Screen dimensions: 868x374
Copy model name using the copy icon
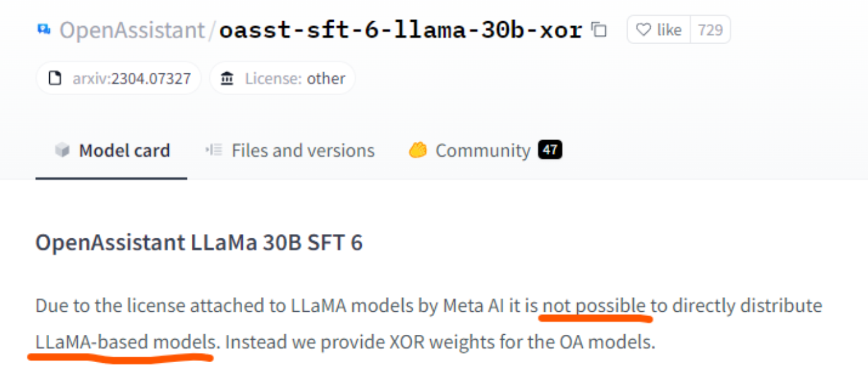[598, 29]
